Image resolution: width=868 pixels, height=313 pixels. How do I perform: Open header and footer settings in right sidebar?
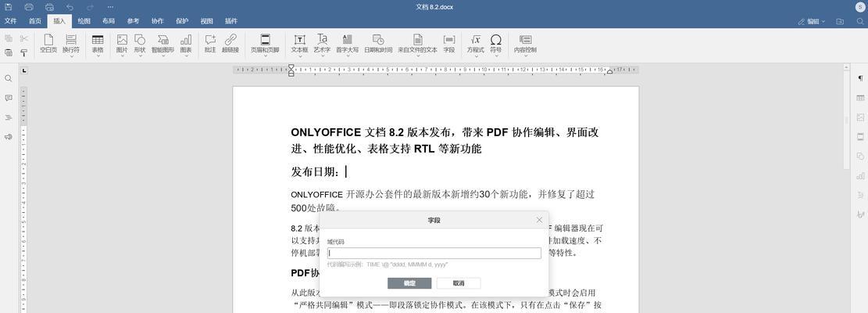(x=860, y=137)
